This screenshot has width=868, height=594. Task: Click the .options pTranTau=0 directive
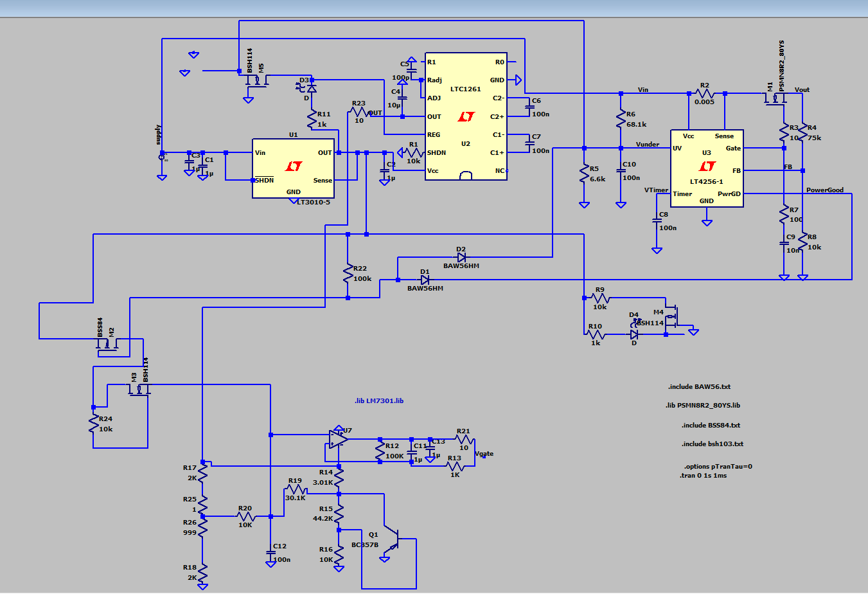718,467
